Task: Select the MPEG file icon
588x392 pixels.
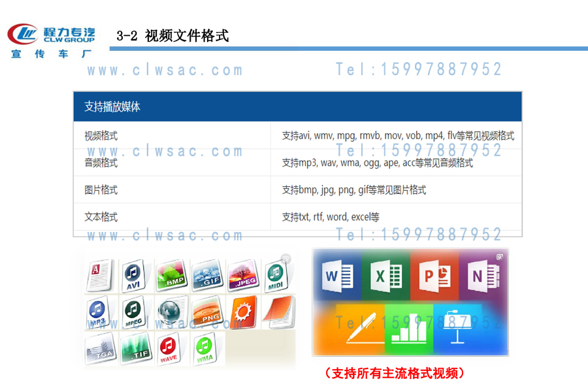Action: (133, 313)
